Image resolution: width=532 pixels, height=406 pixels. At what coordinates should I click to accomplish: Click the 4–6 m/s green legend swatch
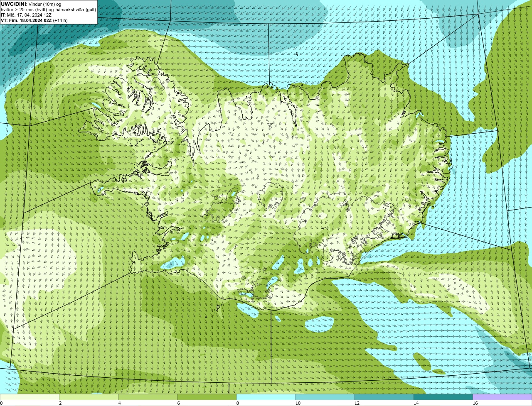(148, 397)
